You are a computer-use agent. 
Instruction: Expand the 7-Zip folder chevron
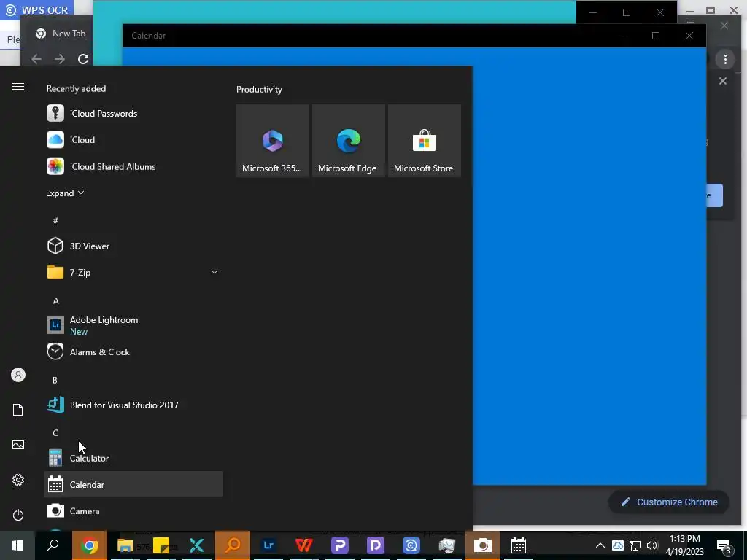(214, 272)
